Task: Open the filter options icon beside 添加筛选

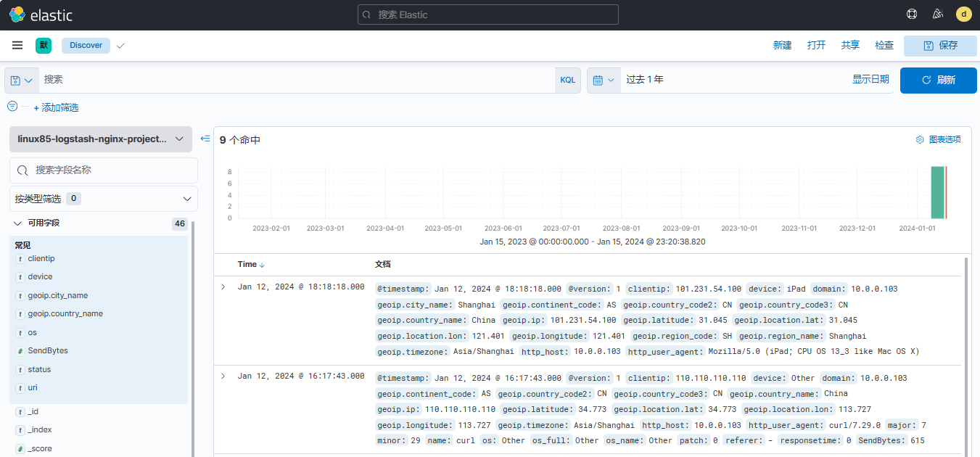Action: point(12,107)
